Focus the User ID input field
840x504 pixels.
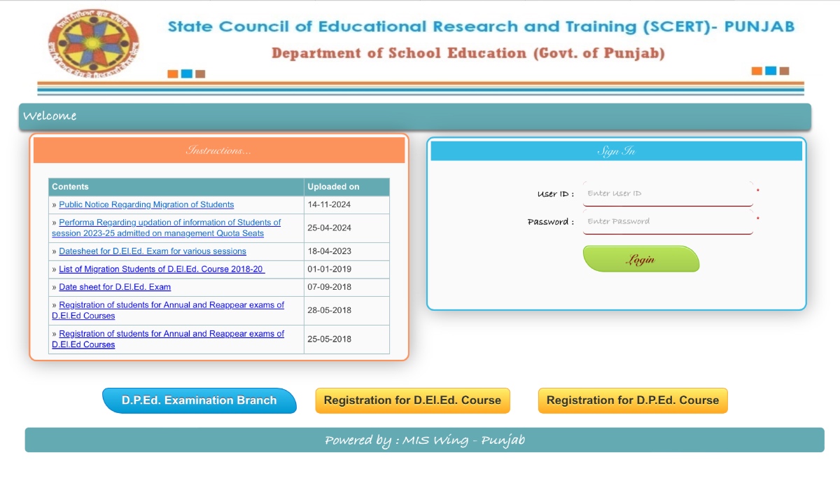point(668,194)
